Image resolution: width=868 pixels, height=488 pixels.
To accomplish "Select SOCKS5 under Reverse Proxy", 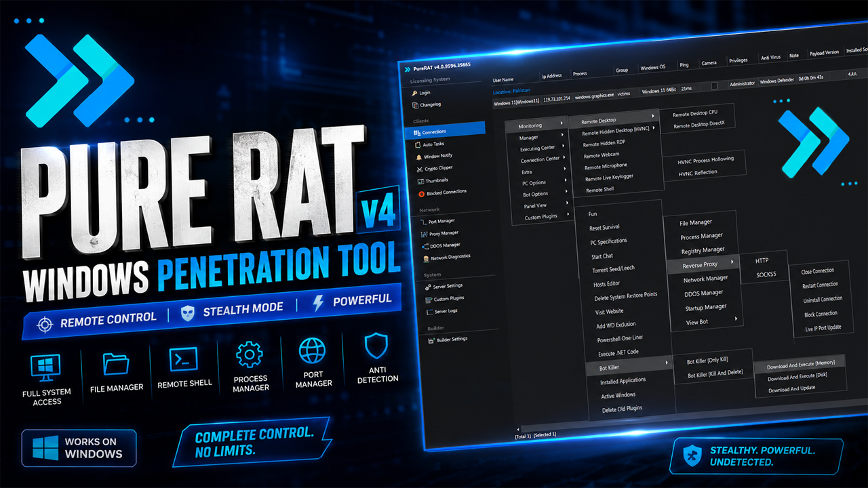I will point(766,274).
